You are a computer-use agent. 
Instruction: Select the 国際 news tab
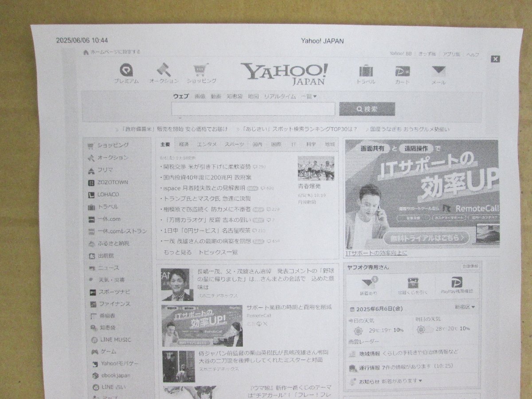[x=276, y=145]
